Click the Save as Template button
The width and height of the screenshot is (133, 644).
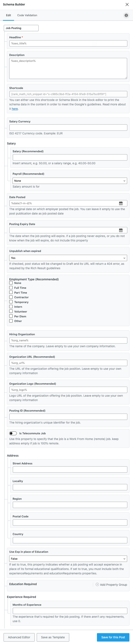tap(53, 637)
